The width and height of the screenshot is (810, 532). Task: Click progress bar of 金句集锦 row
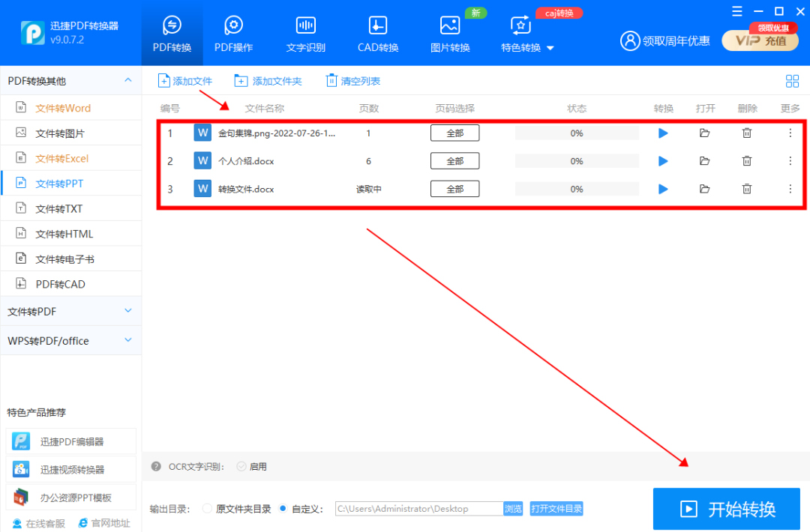(577, 133)
